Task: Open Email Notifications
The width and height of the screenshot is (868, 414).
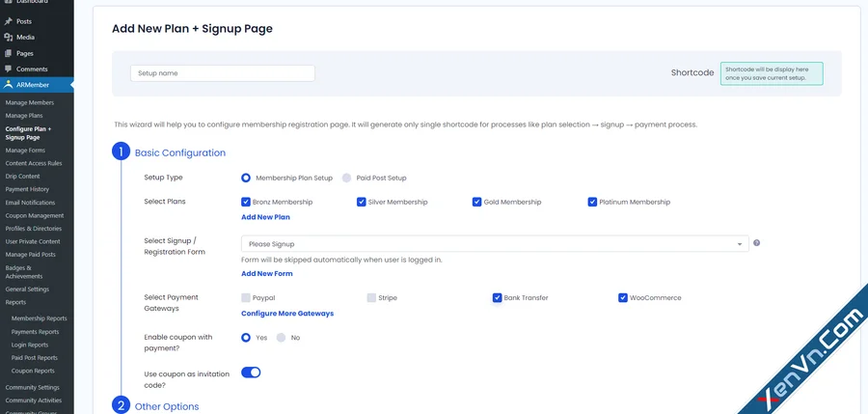Action: click(31, 203)
